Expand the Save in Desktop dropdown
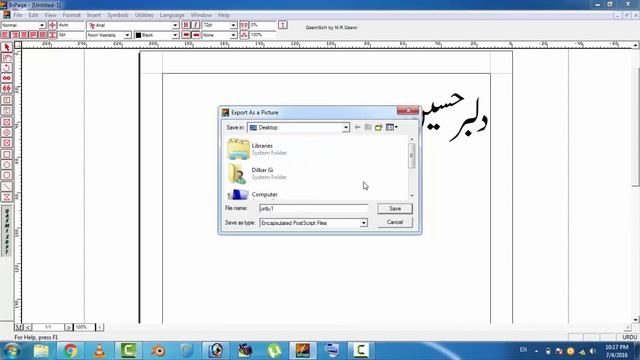The height and width of the screenshot is (360, 640). pos(345,128)
